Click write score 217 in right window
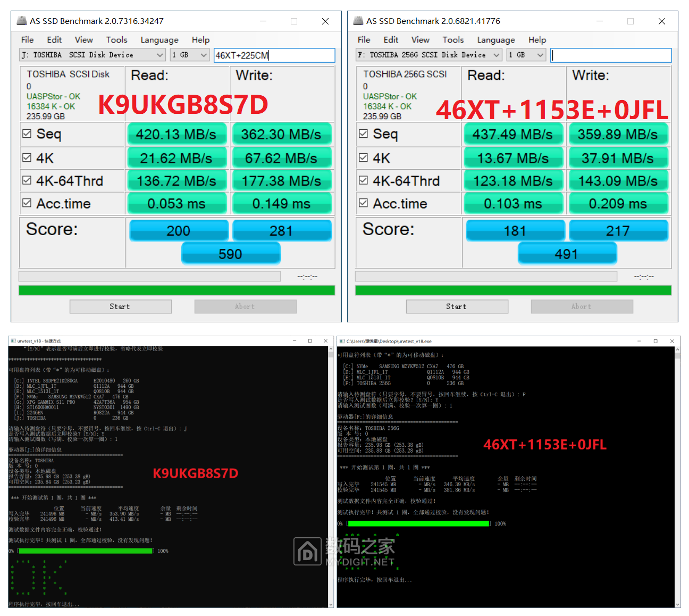 point(618,230)
